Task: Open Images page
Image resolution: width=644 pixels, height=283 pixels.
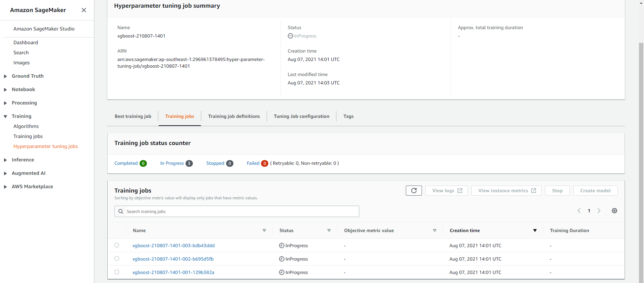Action: tap(21, 63)
